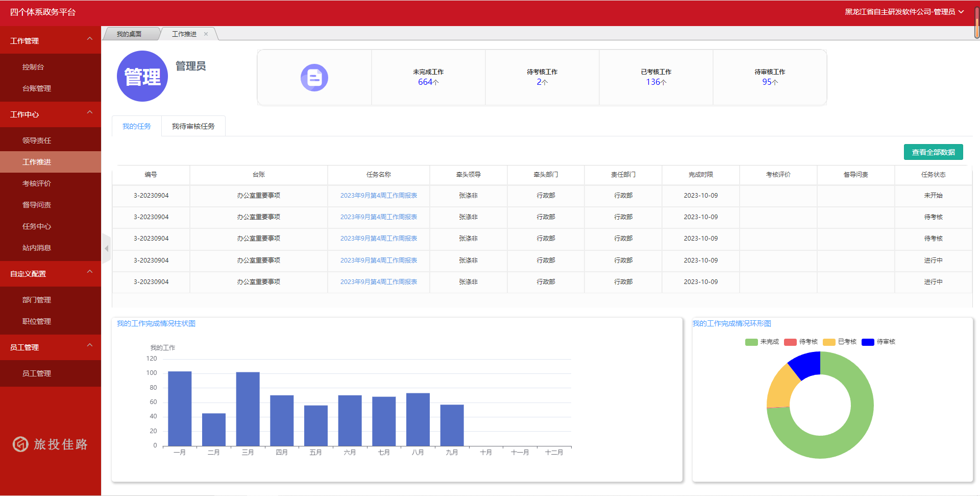Screen dimensions: 980x496
Task: Click the 我的工作完成情况柱状图 title
Action: 156,324
